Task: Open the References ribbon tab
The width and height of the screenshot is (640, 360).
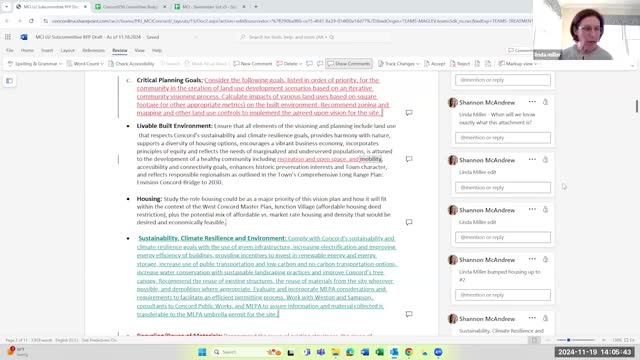Action: (93, 50)
